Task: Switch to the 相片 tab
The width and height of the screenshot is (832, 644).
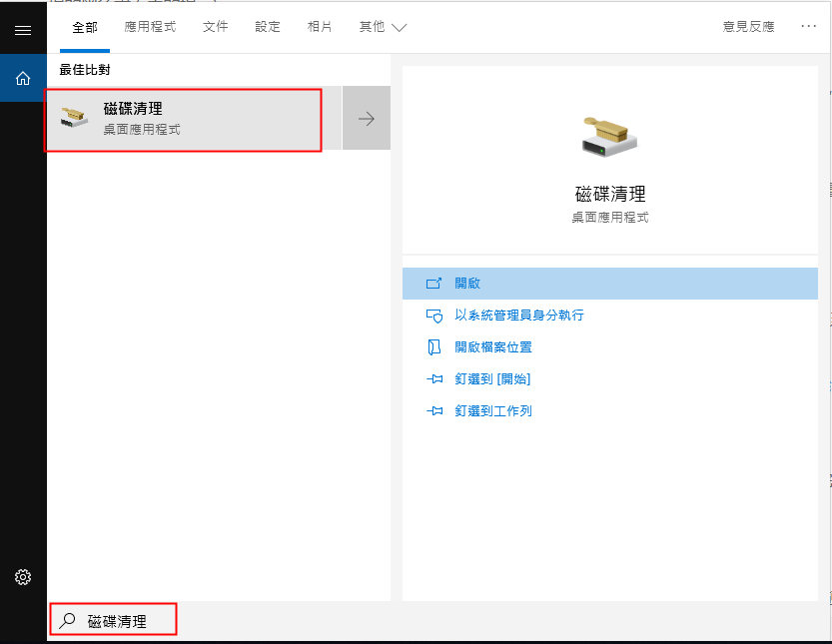Action: (320, 27)
